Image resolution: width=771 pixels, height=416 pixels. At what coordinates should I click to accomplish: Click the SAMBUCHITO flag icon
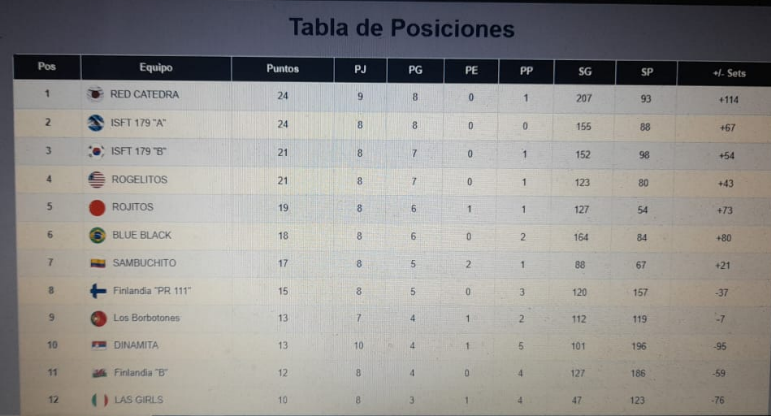pos(98,264)
